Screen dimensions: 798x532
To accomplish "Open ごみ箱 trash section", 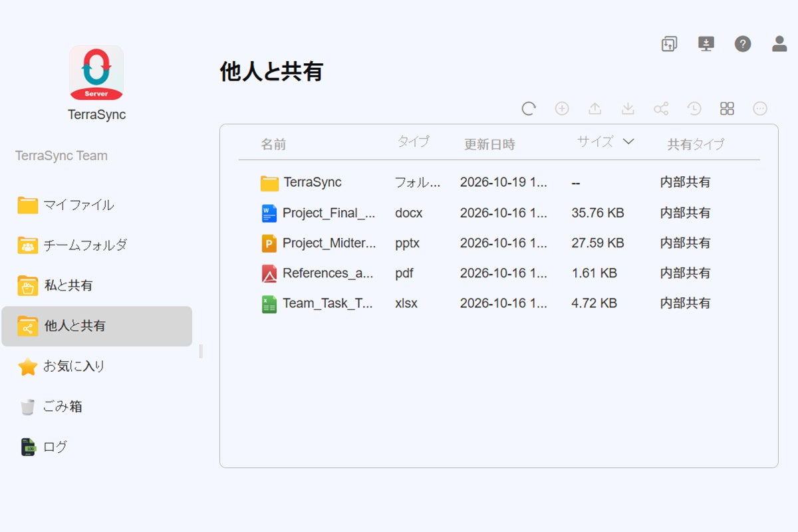I will 97,407.
